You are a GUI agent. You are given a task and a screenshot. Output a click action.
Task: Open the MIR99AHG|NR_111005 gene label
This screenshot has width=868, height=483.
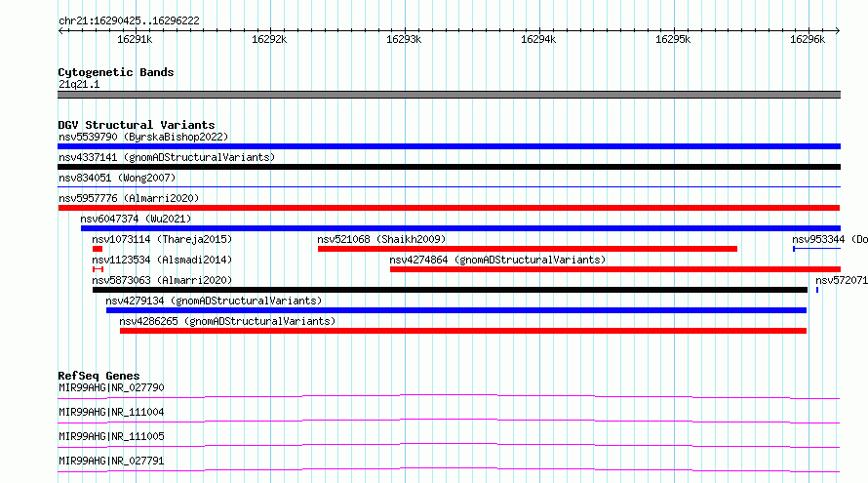[111, 436]
